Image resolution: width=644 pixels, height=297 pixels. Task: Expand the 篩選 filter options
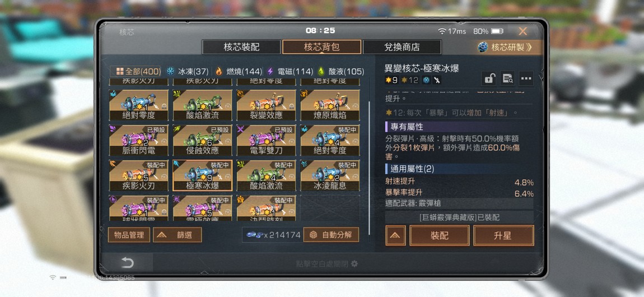tap(177, 235)
